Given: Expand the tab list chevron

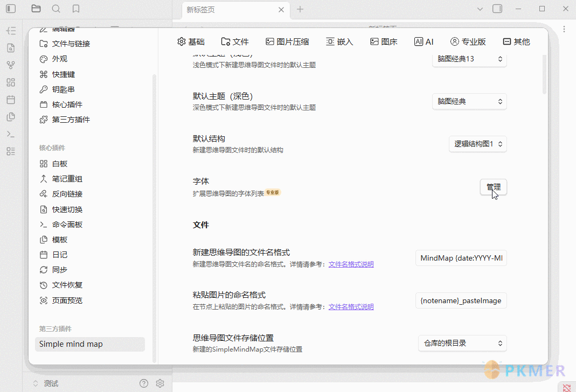Looking at the screenshot, I should point(480,9).
